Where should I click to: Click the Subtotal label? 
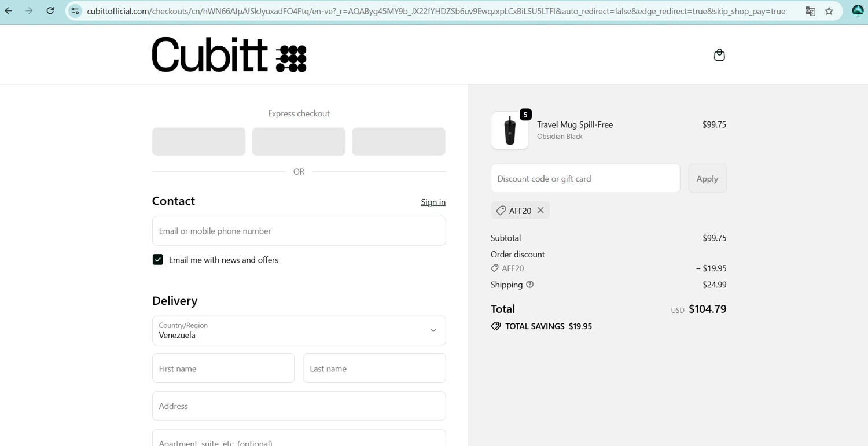point(506,238)
